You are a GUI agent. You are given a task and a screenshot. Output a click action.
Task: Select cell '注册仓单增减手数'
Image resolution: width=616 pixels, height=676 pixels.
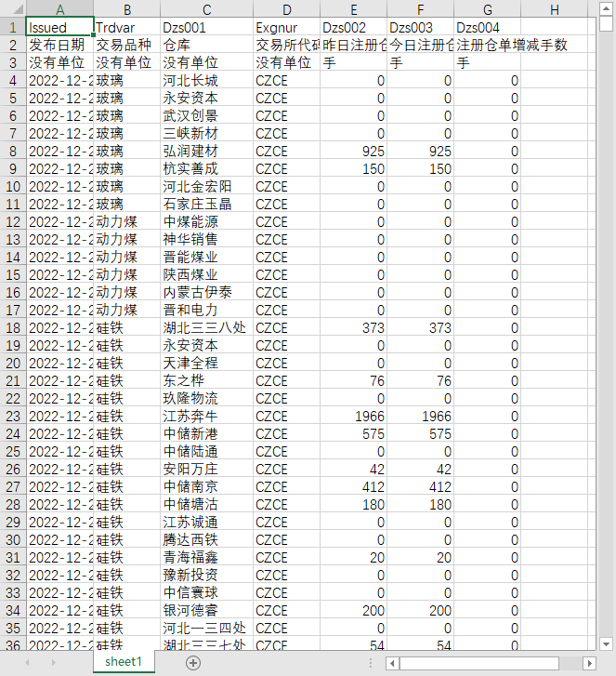click(x=487, y=45)
